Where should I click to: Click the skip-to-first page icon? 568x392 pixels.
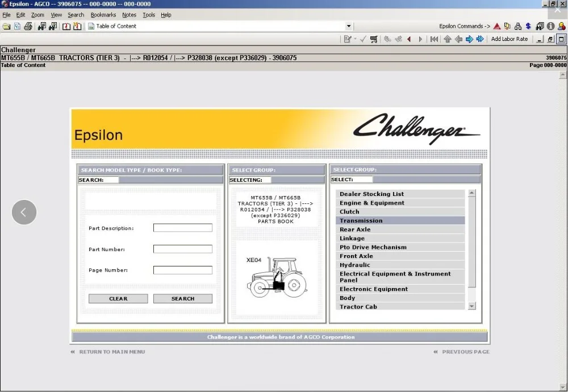[x=434, y=39]
